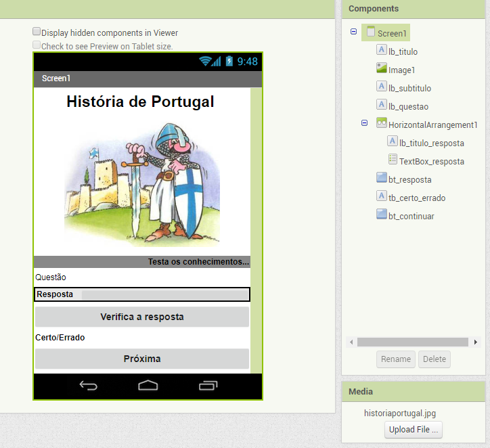Viewport: 490px width, 448px height.
Task: Click the WiFi icon in phone status bar
Action: pos(205,61)
